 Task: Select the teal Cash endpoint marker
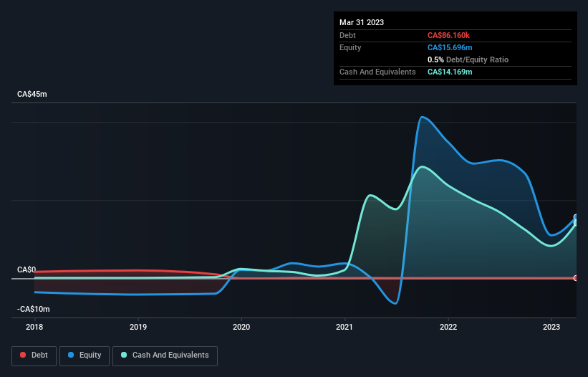pyautogui.click(x=576, y=223)
